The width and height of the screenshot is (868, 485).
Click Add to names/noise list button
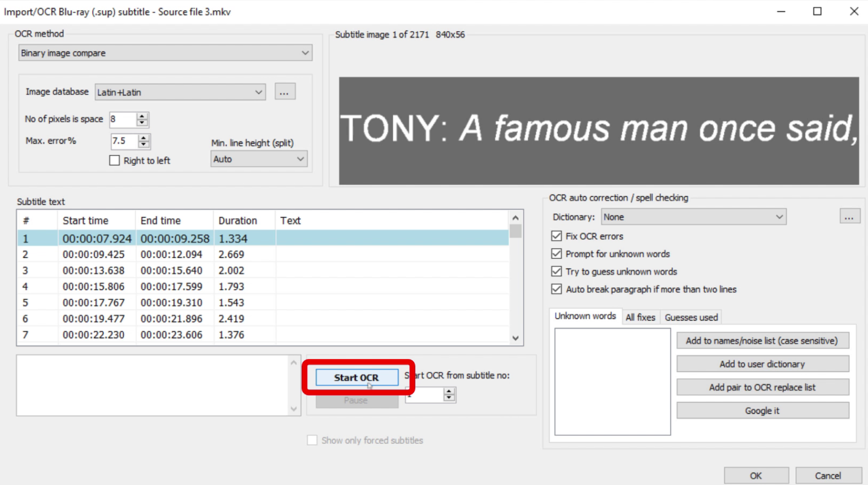(x=762, y=340)
